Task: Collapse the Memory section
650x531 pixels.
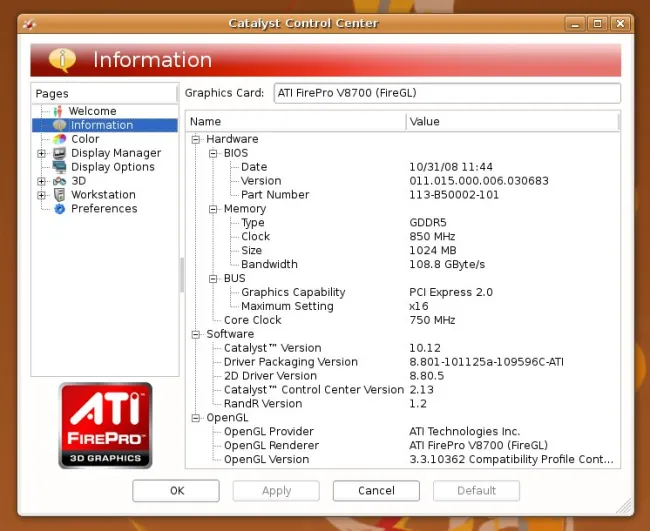Action: (x=213, y=209)
